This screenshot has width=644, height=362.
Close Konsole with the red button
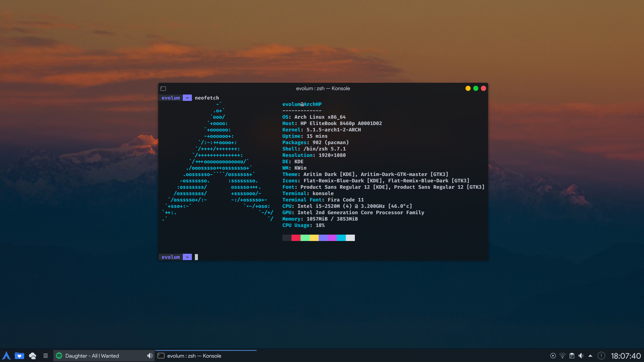(483, 88)
